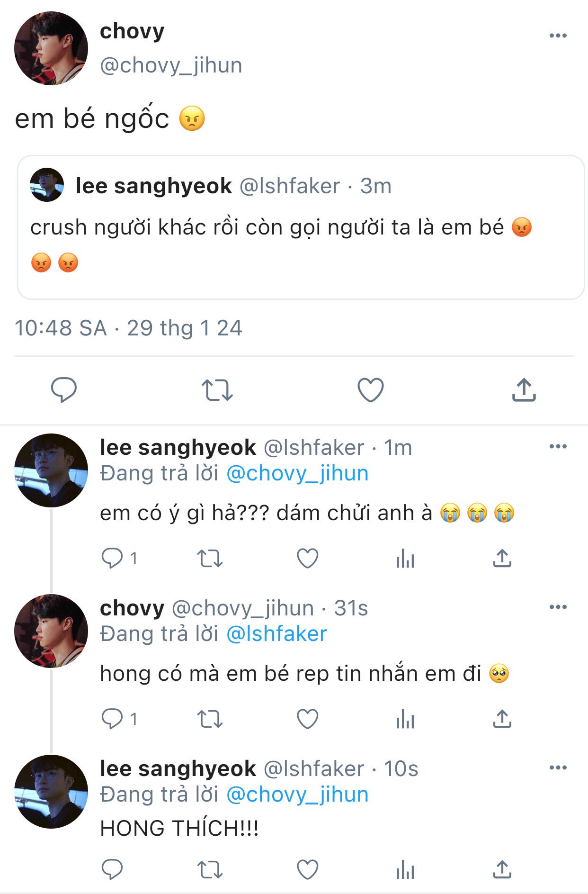View analytics of the "HONG THÍCH!!!" reply
The height and width of the screenshot is (894, 588).
405,870
